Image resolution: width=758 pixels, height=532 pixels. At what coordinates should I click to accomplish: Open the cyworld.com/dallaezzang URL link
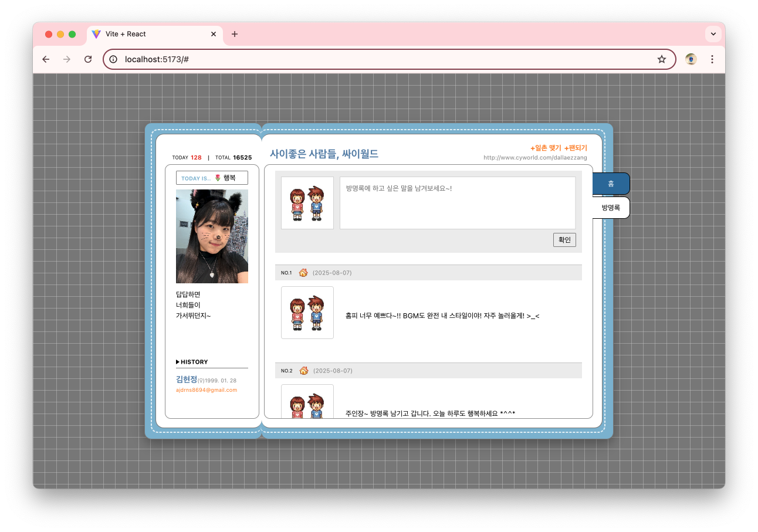coord(535,158)
